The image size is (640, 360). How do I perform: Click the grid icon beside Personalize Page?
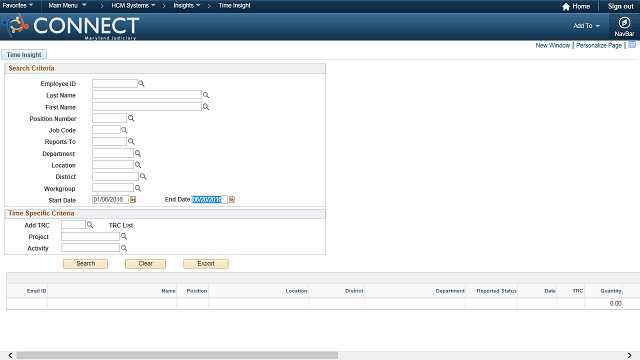coord(632,44)
